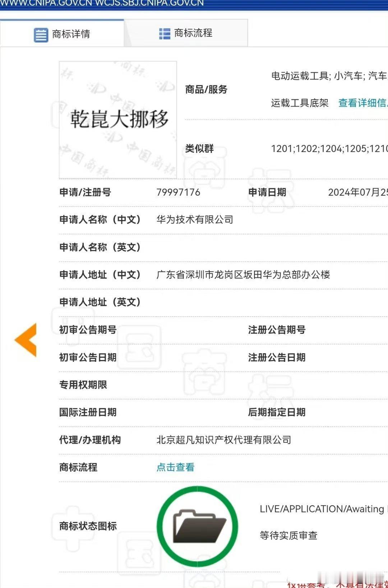Click the 申请/注册号 label

(x=85, y=192)
